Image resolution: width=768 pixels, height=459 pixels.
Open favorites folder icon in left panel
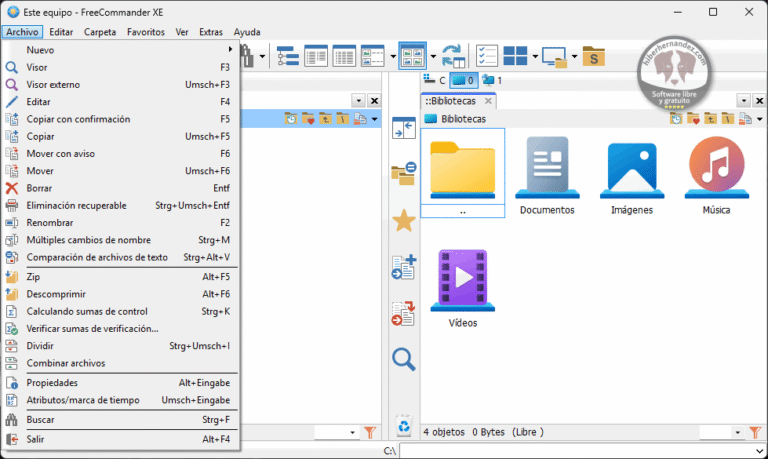pyautogui.click(x=308, y=119)
